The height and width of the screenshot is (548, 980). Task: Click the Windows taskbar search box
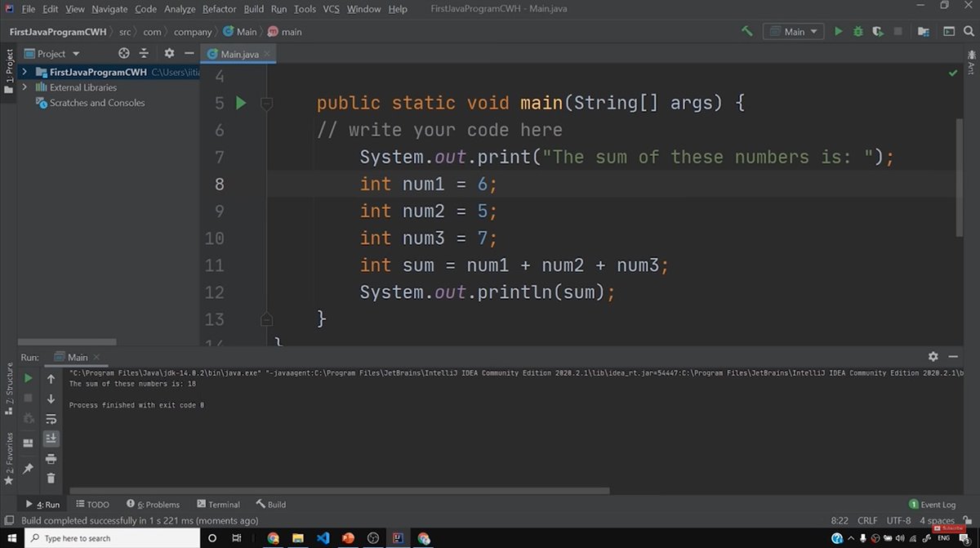click(110, 538)
